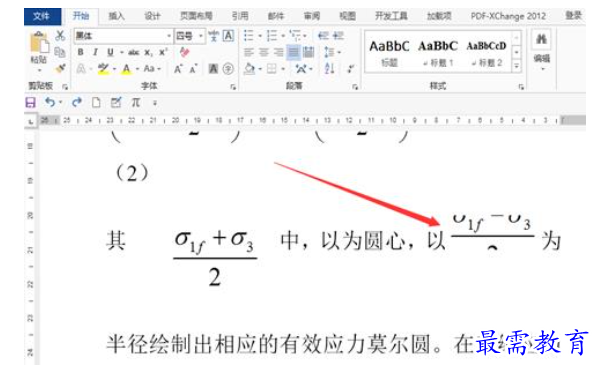Open the font name combo box
The width and height of the screenshot is (597, 374).
click(123, 36)
